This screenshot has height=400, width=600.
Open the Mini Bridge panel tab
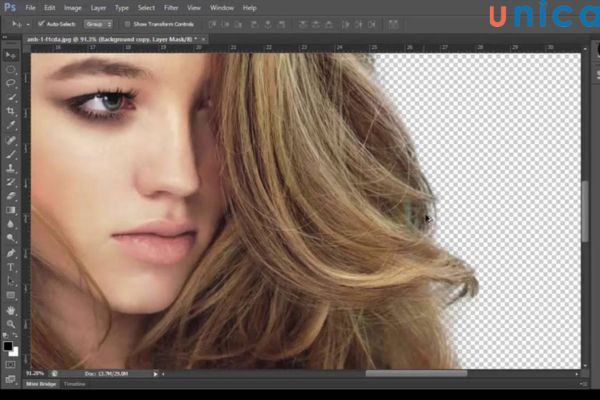point(40,383)
